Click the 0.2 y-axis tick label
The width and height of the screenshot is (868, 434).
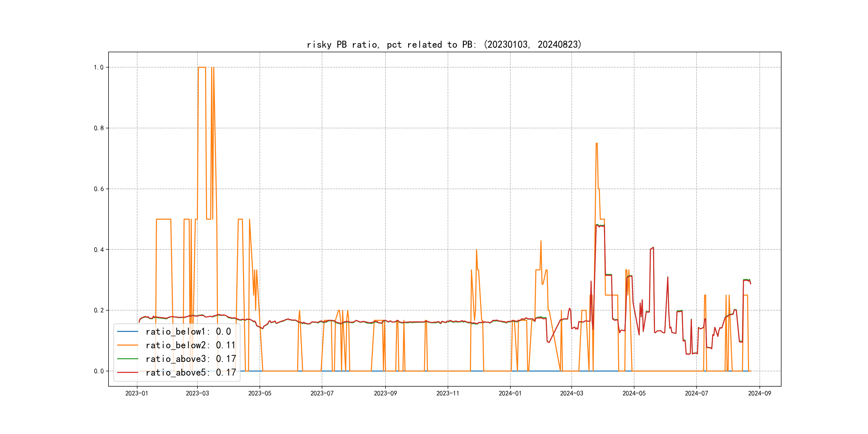tap(99, 310)
